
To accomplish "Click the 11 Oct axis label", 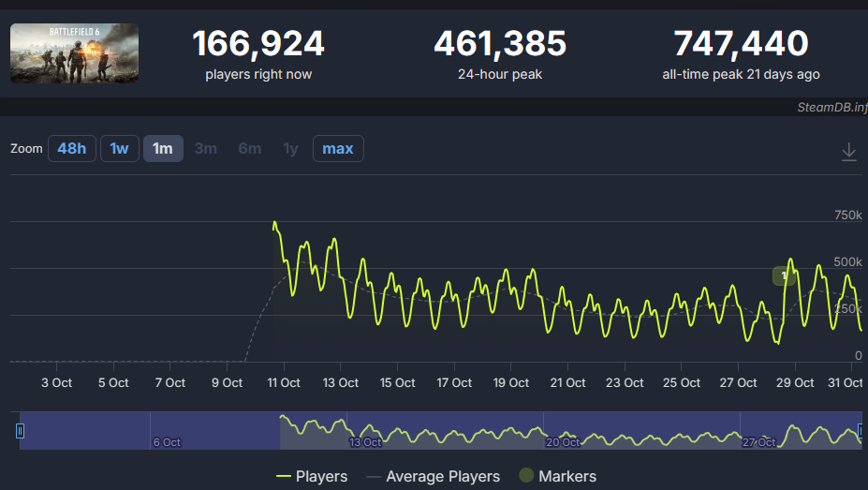I will (284, 382).
